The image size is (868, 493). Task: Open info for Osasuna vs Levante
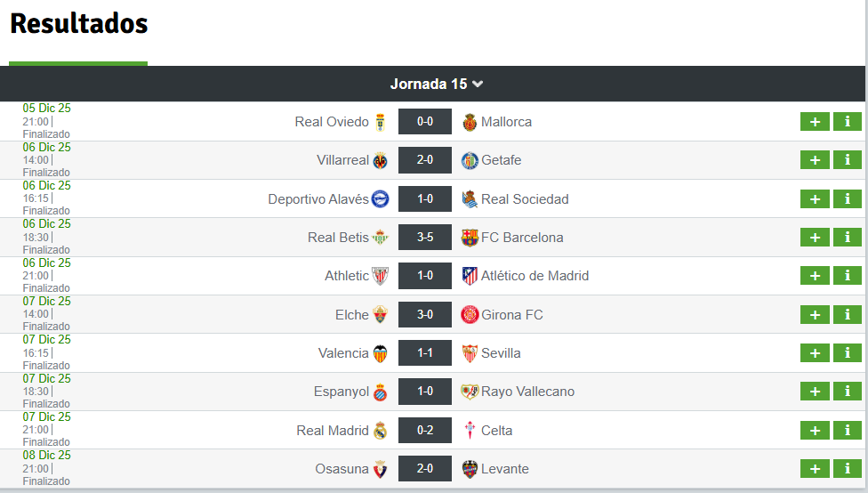coord(847,469)
